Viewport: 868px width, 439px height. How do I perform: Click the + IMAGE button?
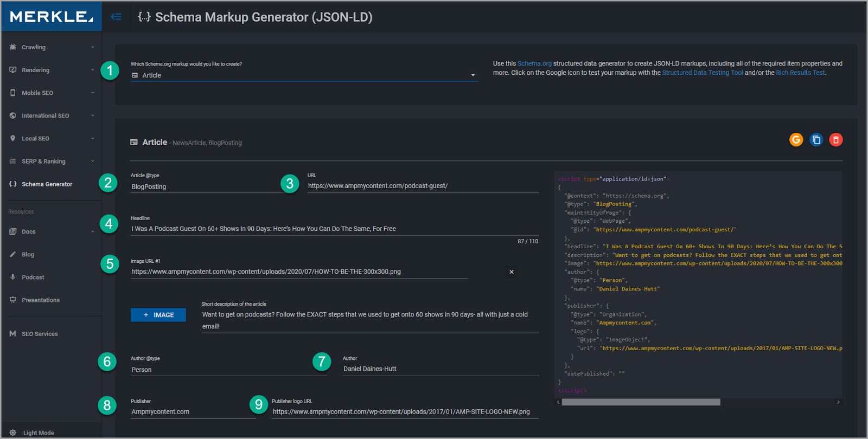click(158, 315)
